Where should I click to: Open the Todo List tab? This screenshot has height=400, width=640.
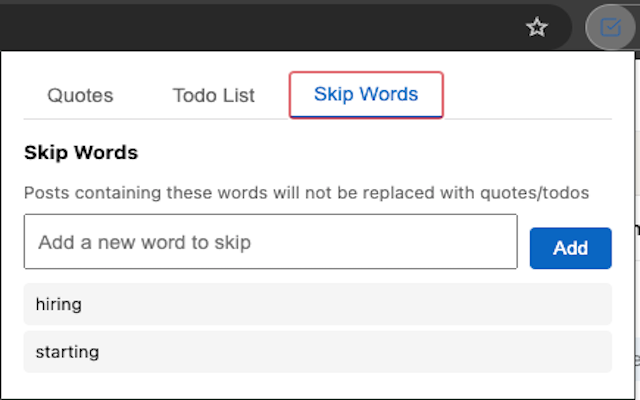(x=213, y=96)
